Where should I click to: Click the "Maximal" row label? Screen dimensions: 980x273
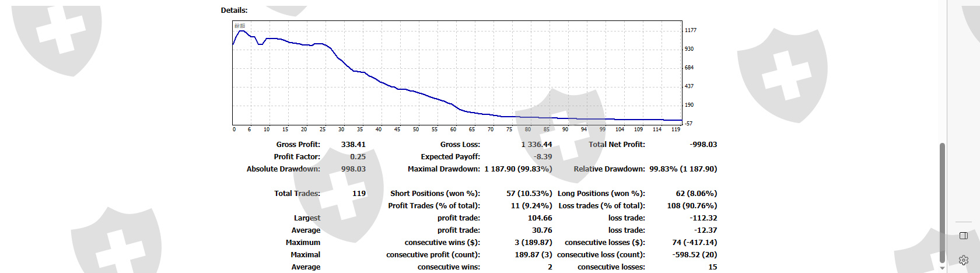tap(306, 255)
